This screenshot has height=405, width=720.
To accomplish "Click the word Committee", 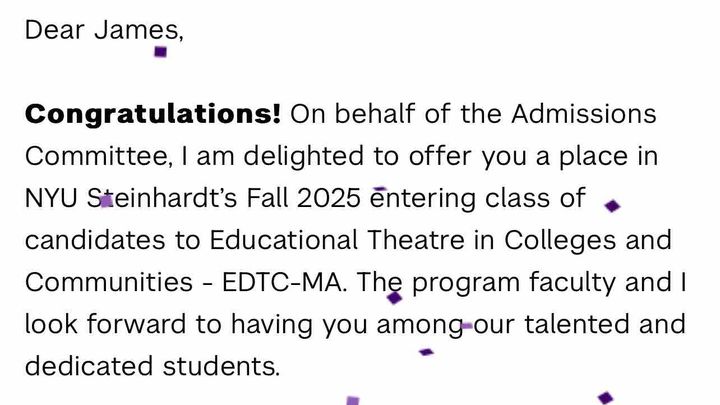I will pyautogui.click(x=97, y=156).
